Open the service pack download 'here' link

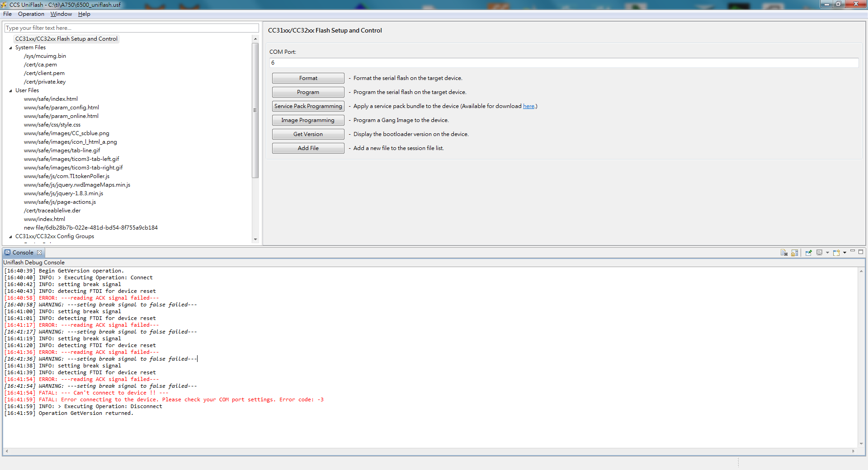tap(528, 106)
